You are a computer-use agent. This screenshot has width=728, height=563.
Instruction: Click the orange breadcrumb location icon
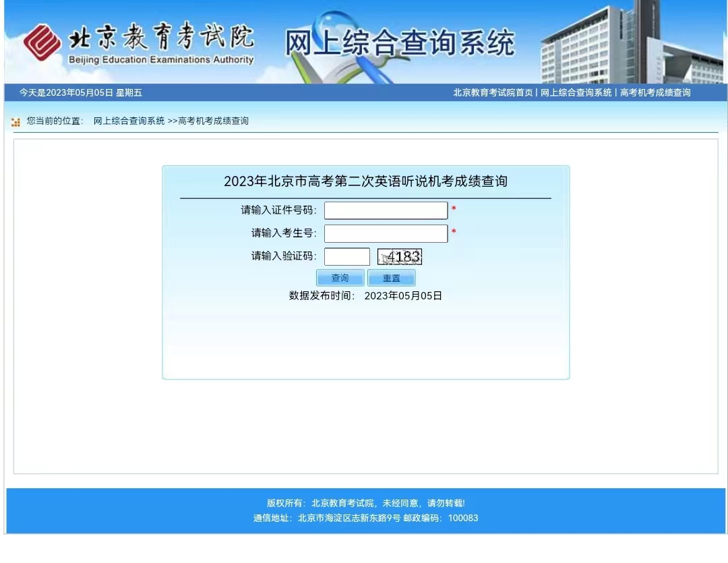coord(15,121)
